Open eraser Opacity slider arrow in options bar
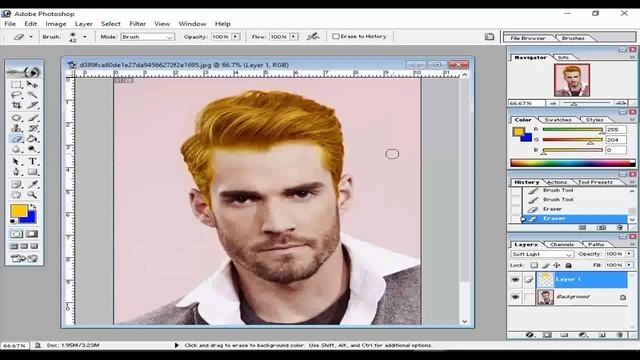Image resolution: width=640 pixels, height=360 pixels. pos(236,37)
